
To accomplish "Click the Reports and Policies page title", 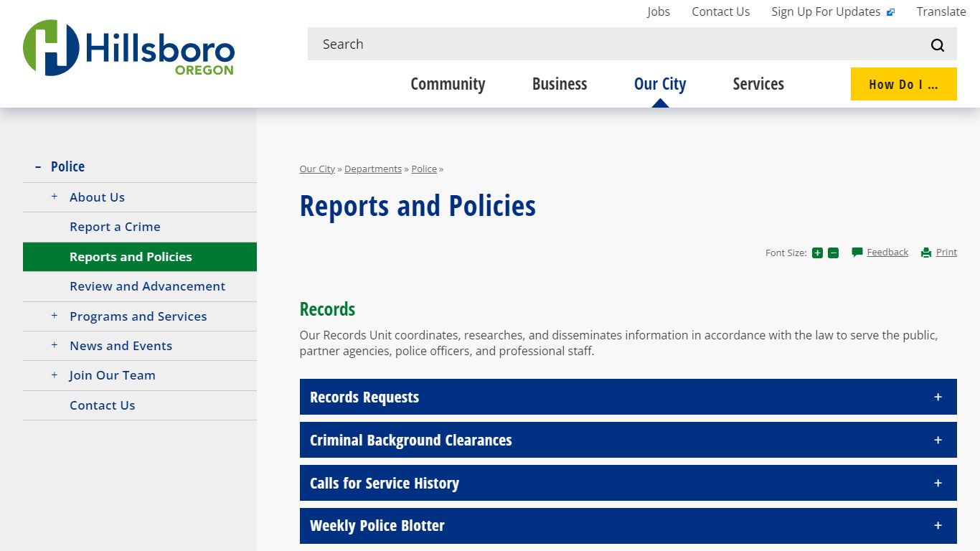I will coord(418,206).
